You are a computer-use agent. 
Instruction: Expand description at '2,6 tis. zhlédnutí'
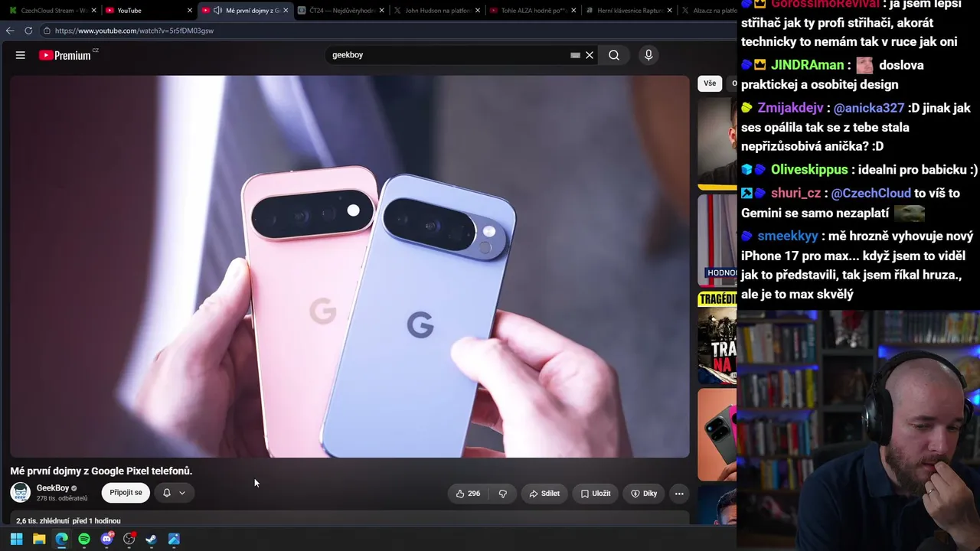pyautogui.click(x=68, y=521)
